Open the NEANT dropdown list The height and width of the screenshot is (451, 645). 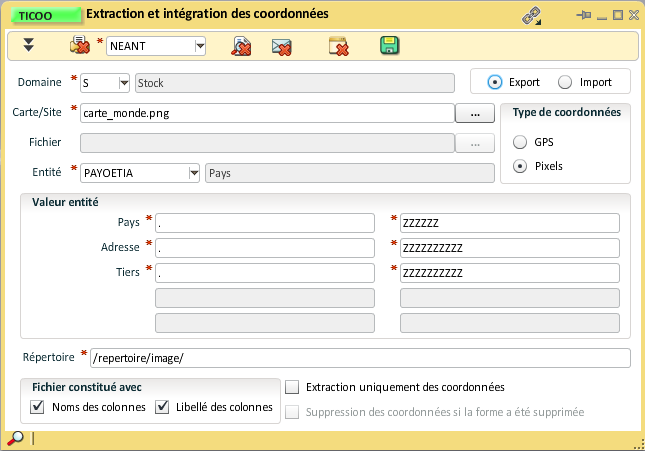pos(200,45)
